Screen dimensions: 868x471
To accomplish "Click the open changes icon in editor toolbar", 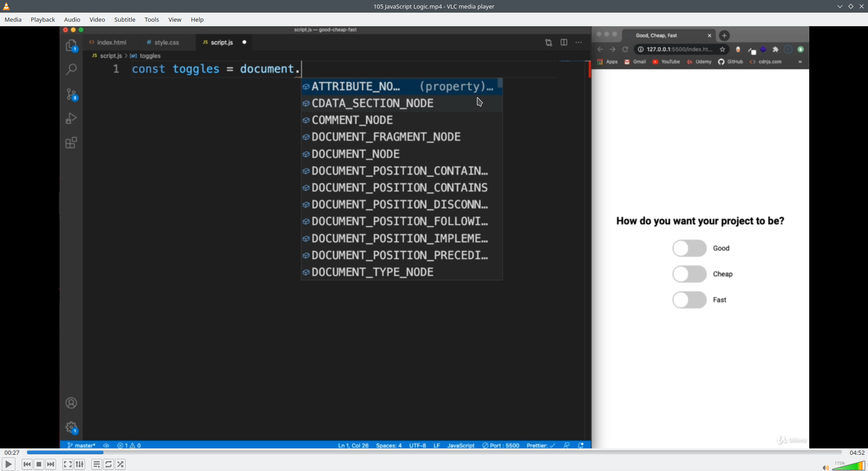I will coord(548,42).
